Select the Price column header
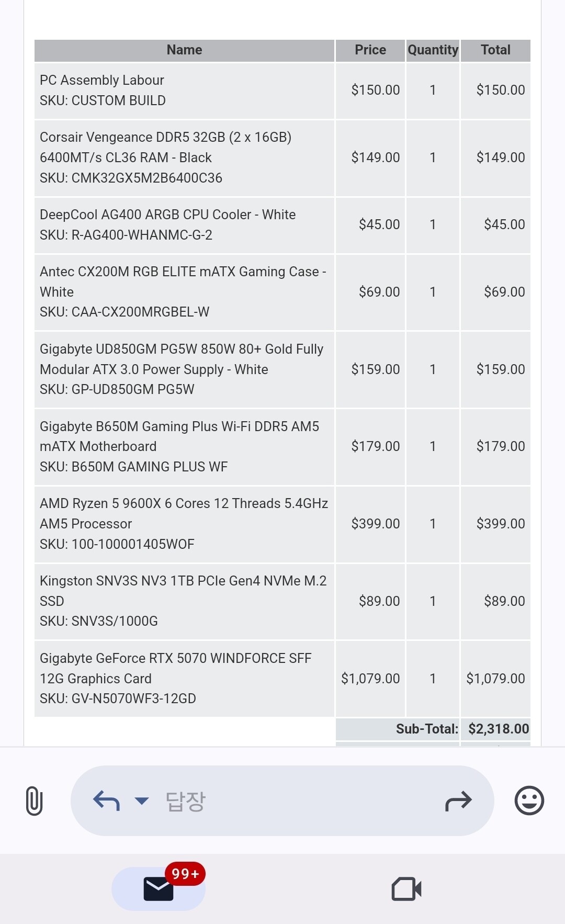Viewport: 565px width, 924px height. point(370,50)
